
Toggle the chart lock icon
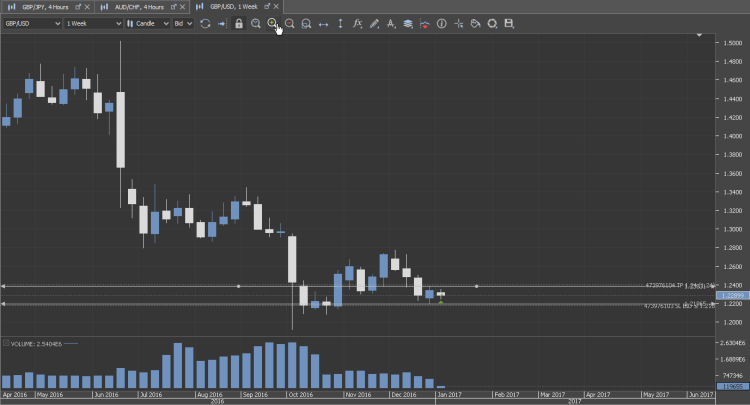tap(239, 23)
